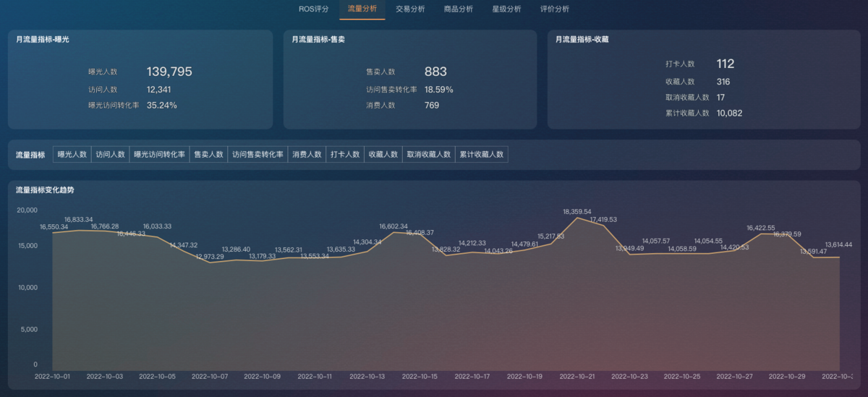The image size is (868, 397).
Task: Click the 20,000 y-axis label
Action: point(27,210)
